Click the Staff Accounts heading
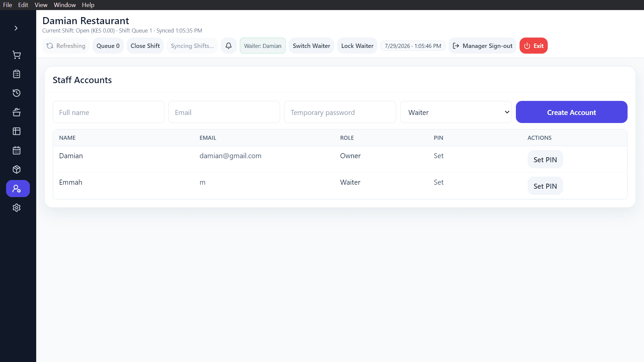 pyautogui.click(x=82, y=80)
